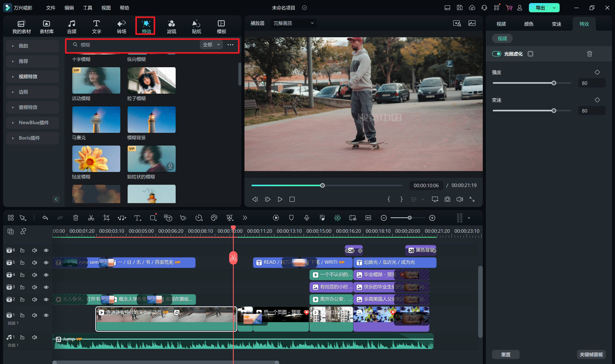Click the fullscreen expand icon in player
This screenshot has width=615, height=364.
[472, 199]
